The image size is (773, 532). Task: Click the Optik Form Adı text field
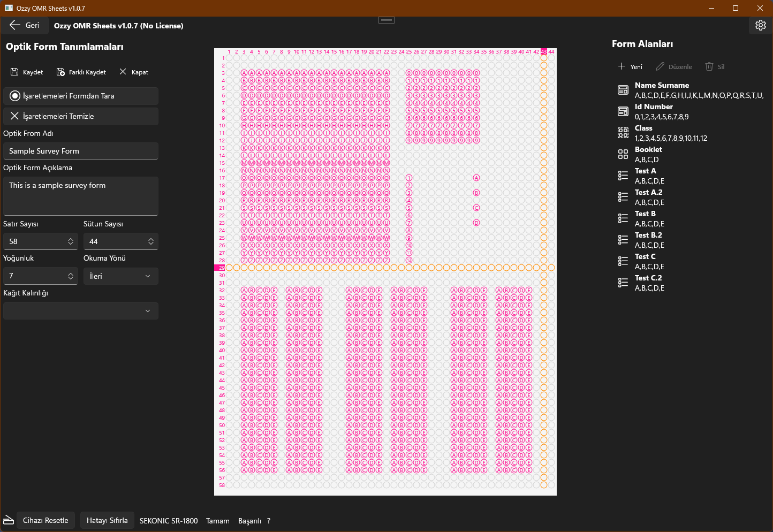click(x=80, y=151)
